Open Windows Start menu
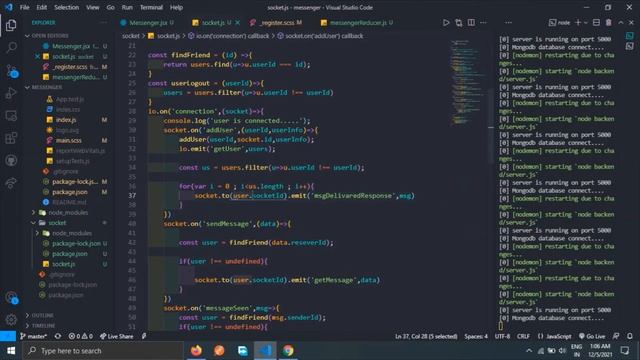 coord(11,351)
